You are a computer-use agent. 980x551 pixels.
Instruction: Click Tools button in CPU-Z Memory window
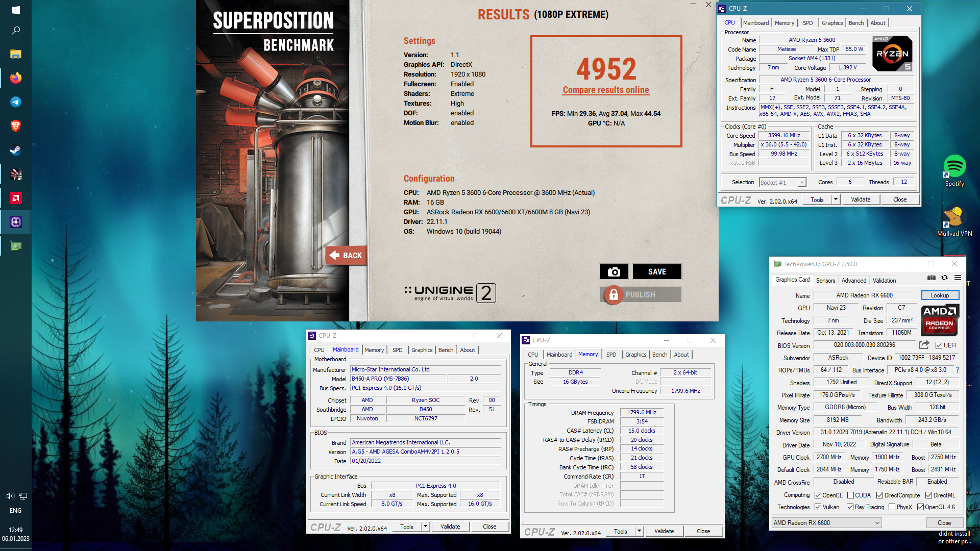click(621, 531)
